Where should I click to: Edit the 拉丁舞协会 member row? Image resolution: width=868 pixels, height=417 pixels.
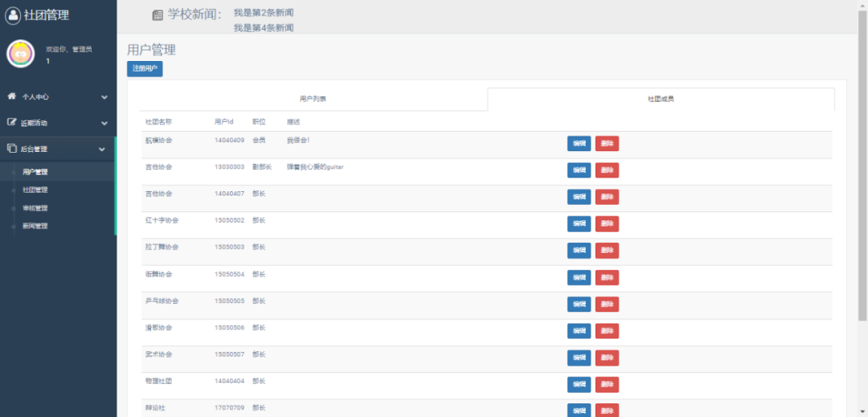[579, 251]
